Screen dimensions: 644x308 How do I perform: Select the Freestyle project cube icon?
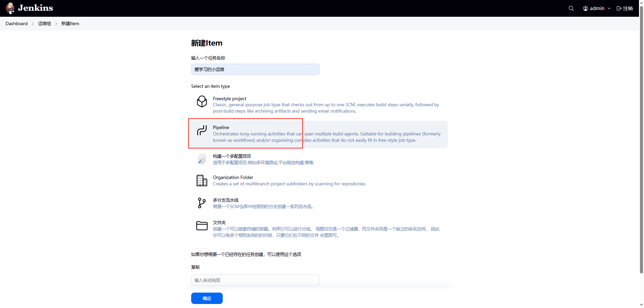click(x=202, y=102)
